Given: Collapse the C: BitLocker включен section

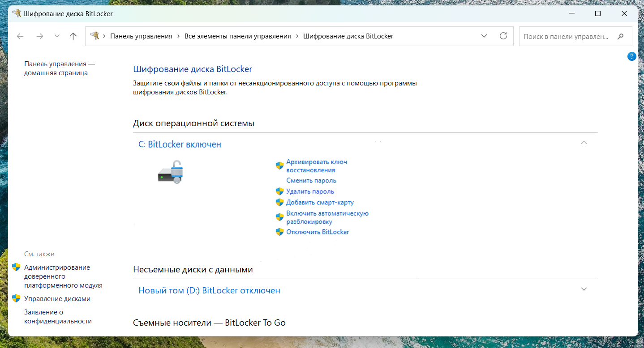Looking at the screenshot, I should [x=584, y=142].
